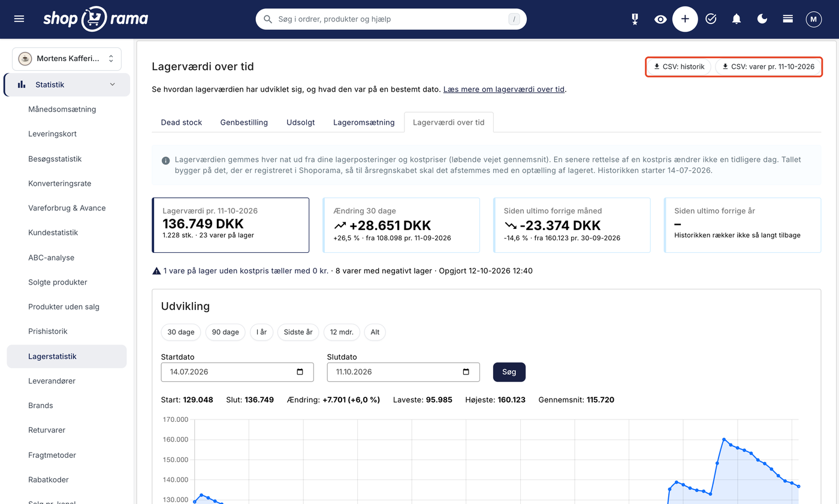Click the warning triangle icon
This screenshot has height=504, width=839.
point(156,271)
